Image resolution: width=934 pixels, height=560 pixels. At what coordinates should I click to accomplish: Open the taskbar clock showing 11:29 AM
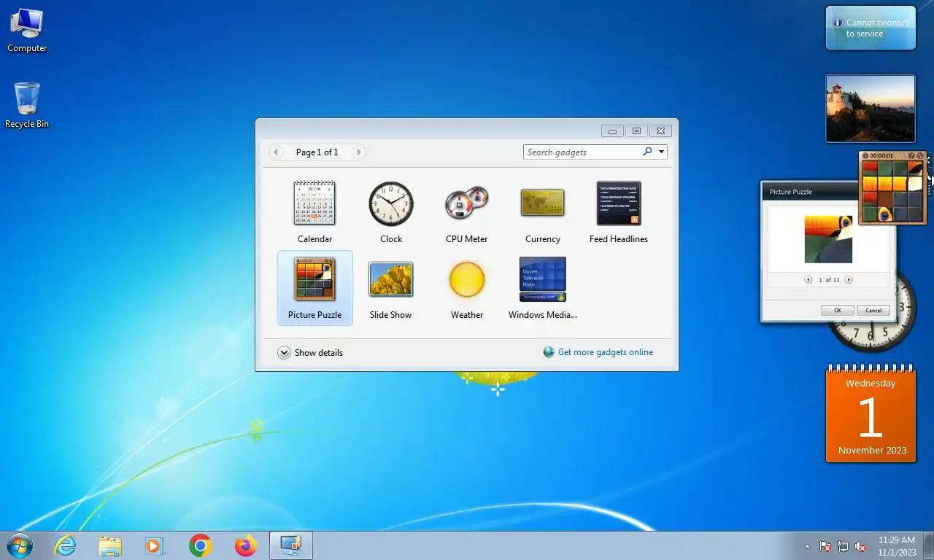pos(897,546)
